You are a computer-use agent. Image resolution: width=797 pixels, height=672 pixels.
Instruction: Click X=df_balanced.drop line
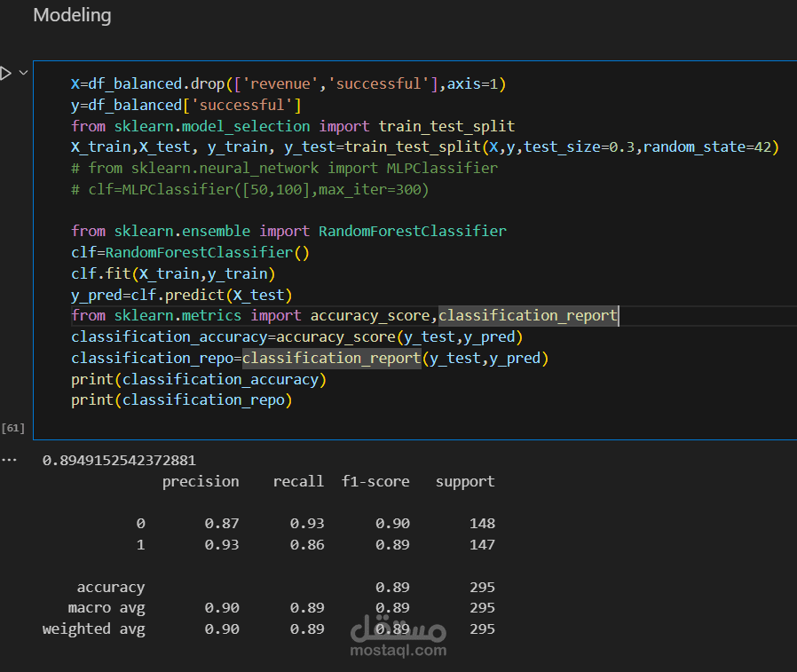point(288,83)
